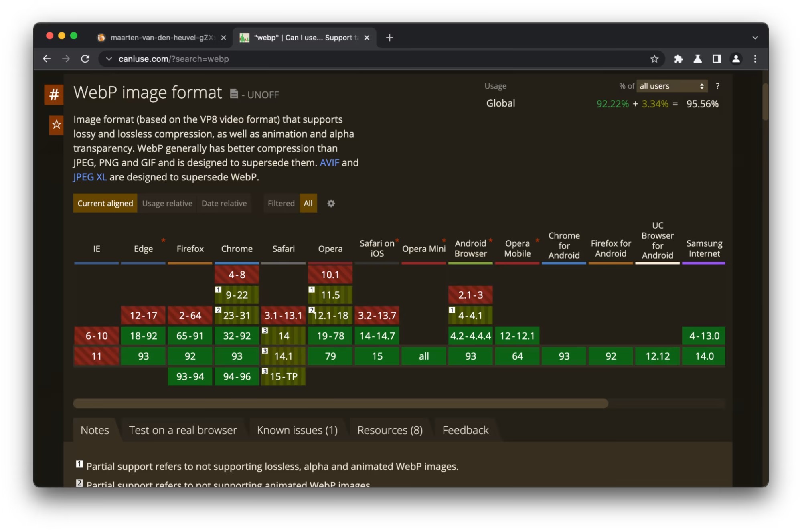This screenshot has width=802, height=532.
Task: Click the IE 6-10 cell
Action: (x=96, y=336)
